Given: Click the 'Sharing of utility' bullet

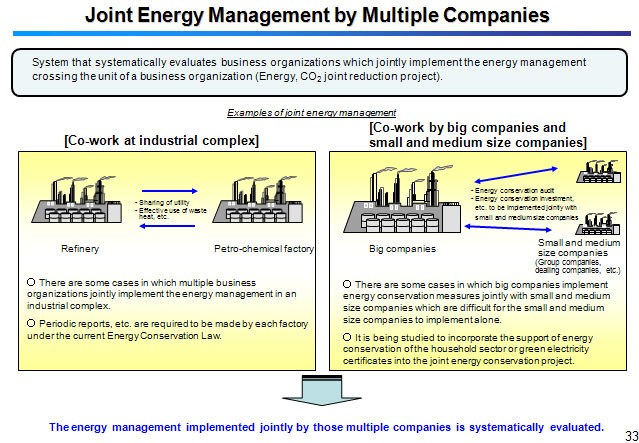Looking at the screenshot, I should 162,203.
